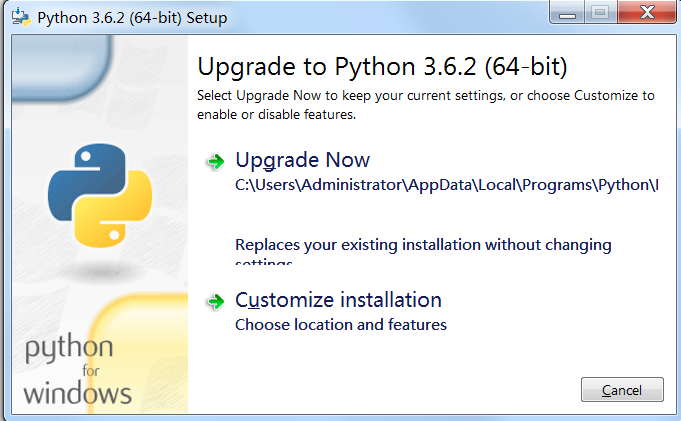The image size is (681, 421).
Task: Cancel the Python setup
Action: click(622, 390)
